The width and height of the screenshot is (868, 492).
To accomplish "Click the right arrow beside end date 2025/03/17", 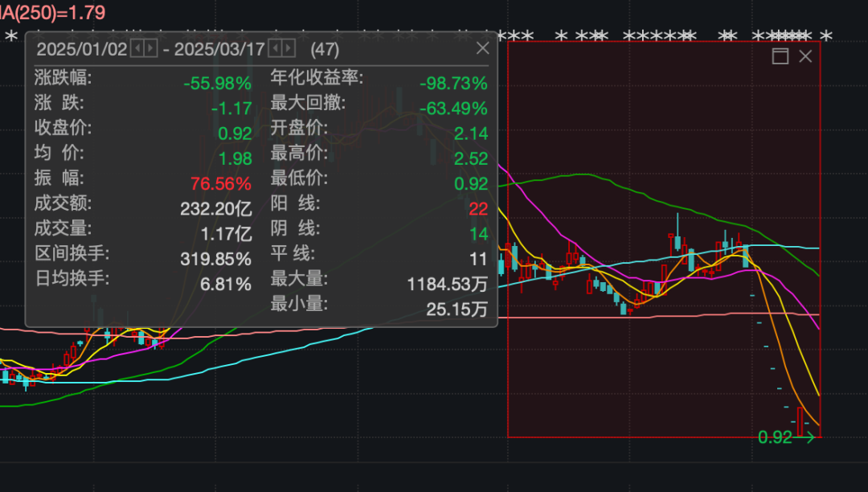I will click(x=287, y=48).
